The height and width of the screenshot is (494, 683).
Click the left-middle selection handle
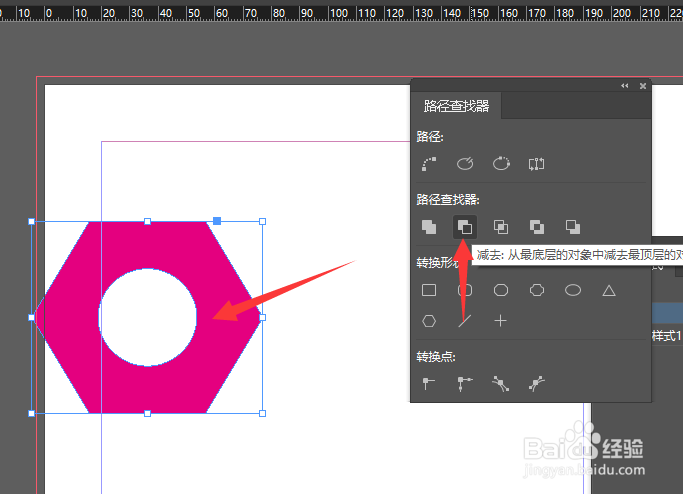pos(31,318)
